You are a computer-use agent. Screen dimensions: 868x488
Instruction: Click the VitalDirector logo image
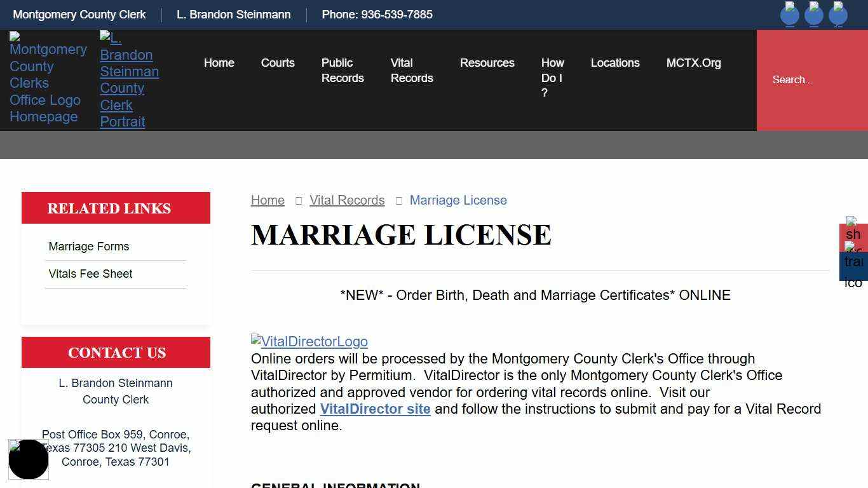point(309,341)
